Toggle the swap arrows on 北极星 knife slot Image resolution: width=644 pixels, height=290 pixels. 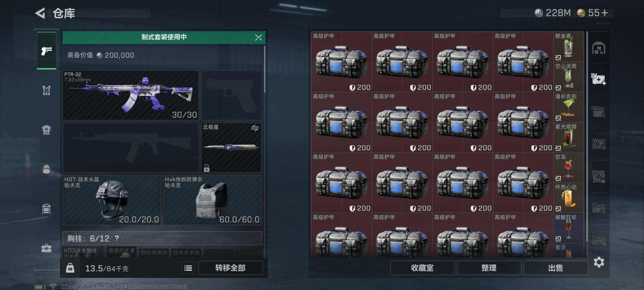(255, 128)
